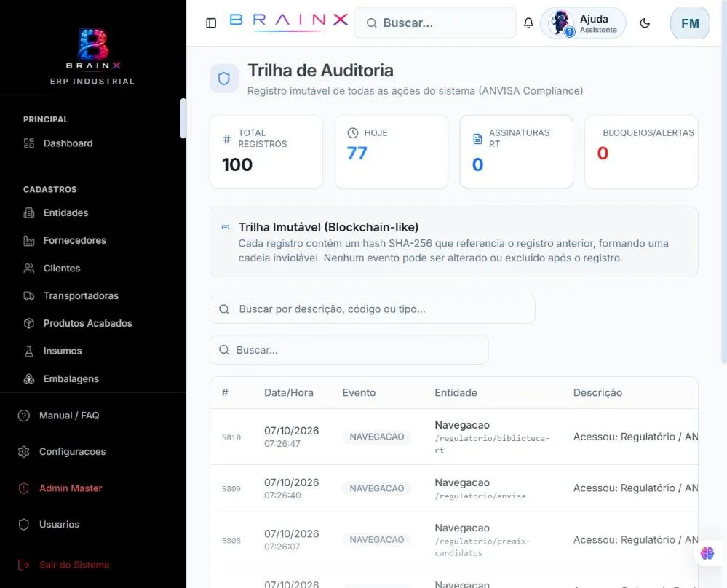Screen dimensions: 727x588
Task: Click Sair do Sistema to log out
Action: pos(74,565)
